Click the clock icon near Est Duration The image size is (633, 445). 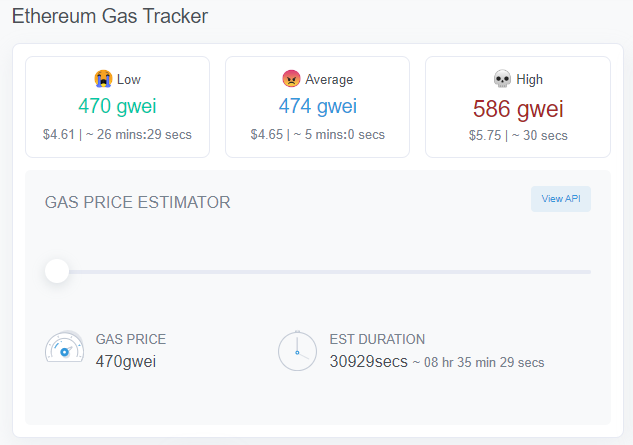click(x=297, y=351)
